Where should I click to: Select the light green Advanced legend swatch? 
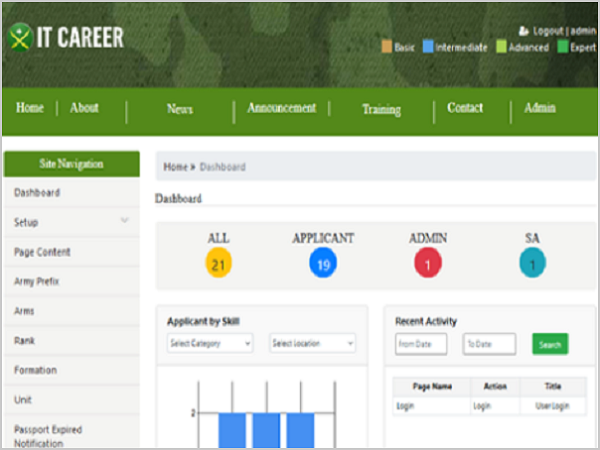(501, 47)
